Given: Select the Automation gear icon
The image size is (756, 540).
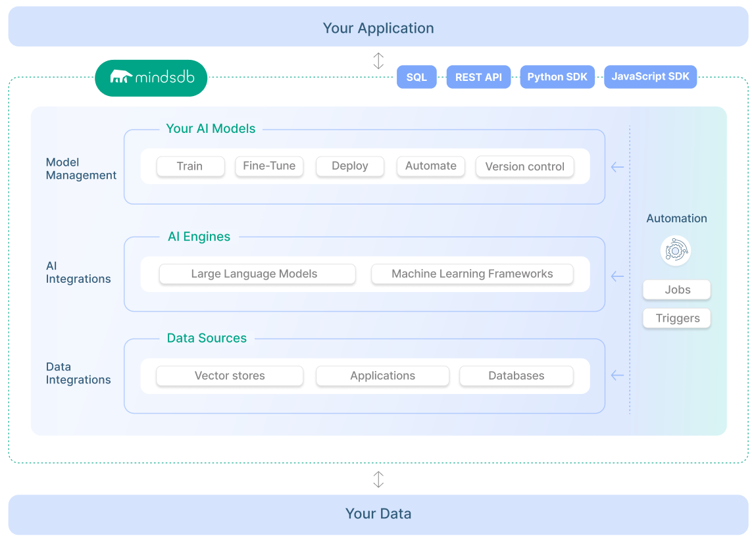Looking at the screenshot, I should tap(676, 251).
